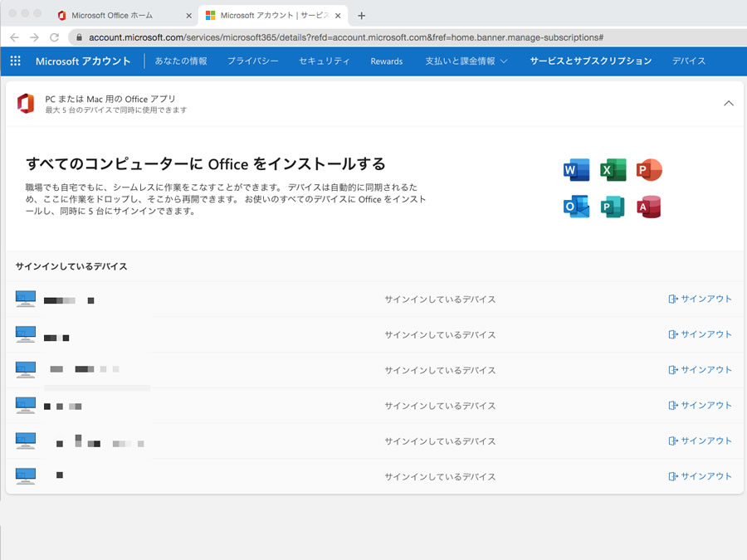Screen dimensions: 747x560
Task: Reload the current page
Action: [54, 37]
